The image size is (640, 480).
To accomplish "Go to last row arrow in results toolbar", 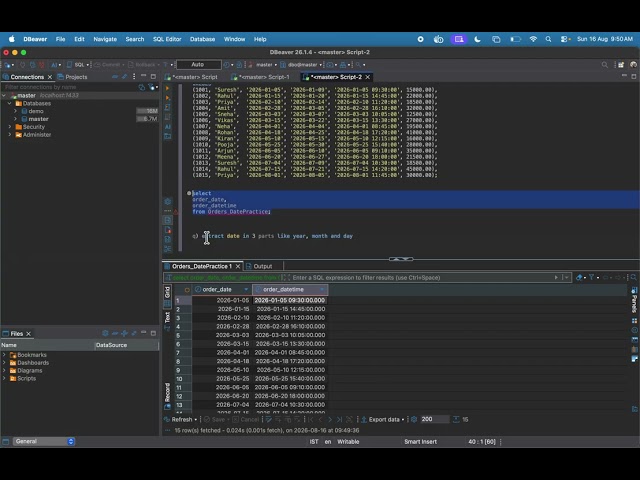I will pos(339,419).
